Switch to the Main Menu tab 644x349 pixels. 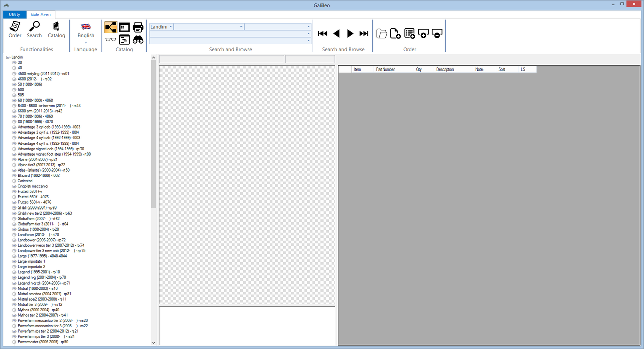[x=41, y=15]
